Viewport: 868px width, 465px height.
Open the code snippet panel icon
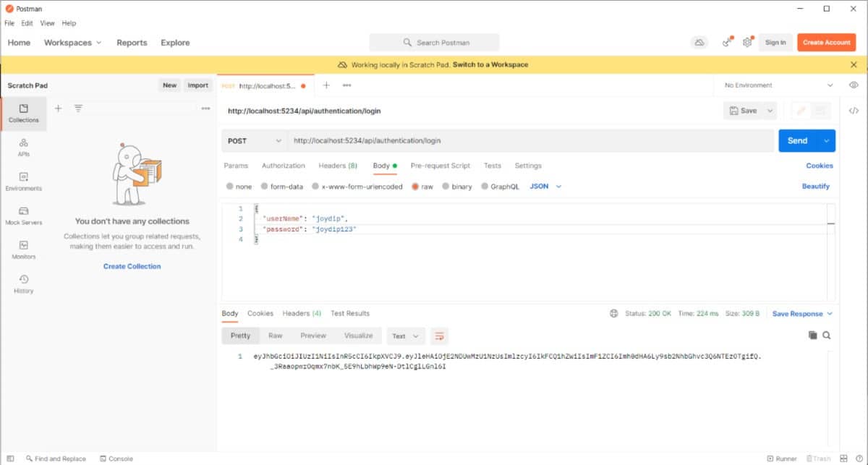(x=854, y=111)
